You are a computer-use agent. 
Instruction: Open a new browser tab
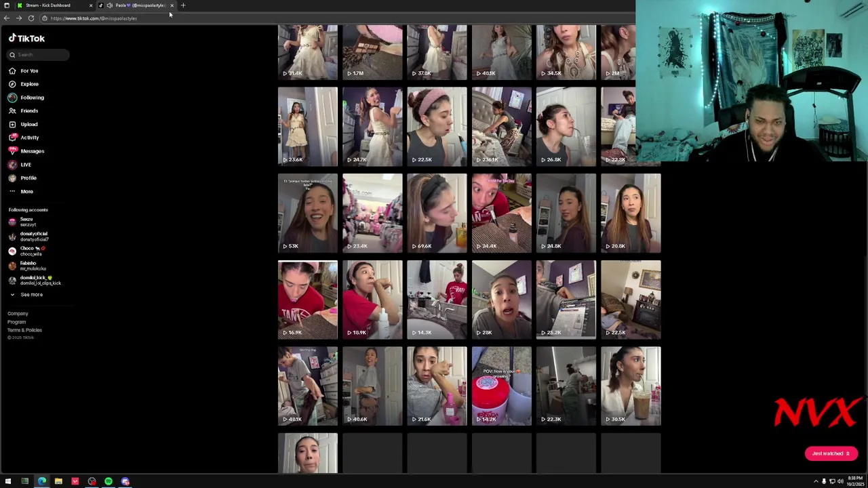[x=183, y=5]
